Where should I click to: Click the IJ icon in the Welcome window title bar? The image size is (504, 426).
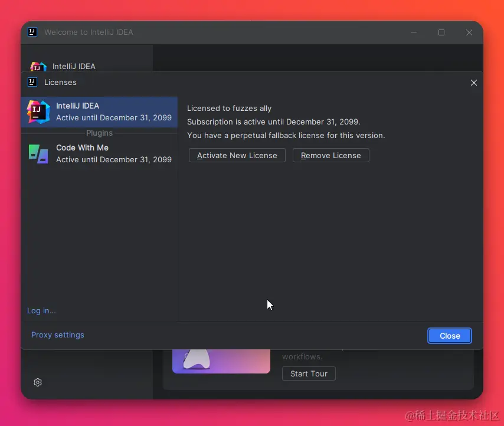point(32,32)
